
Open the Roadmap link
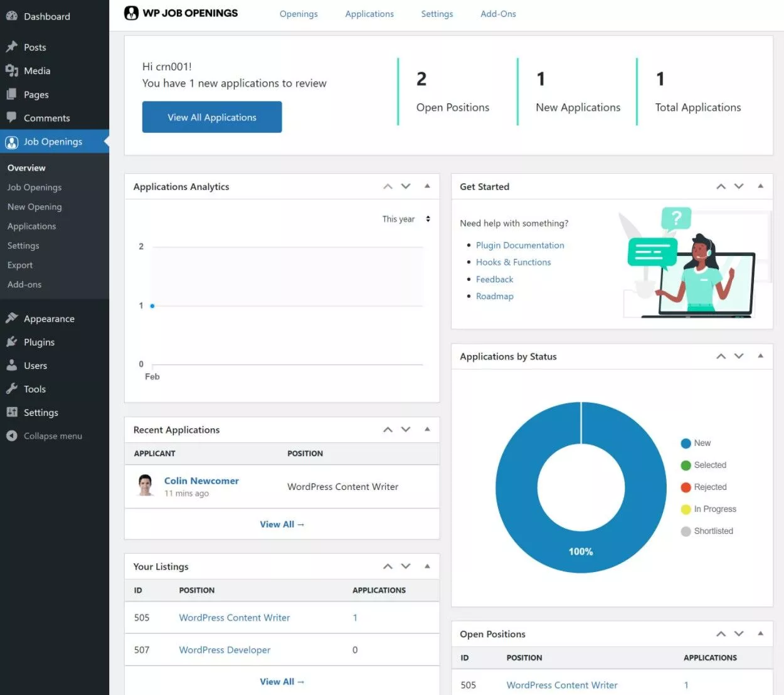pos(495,296)
